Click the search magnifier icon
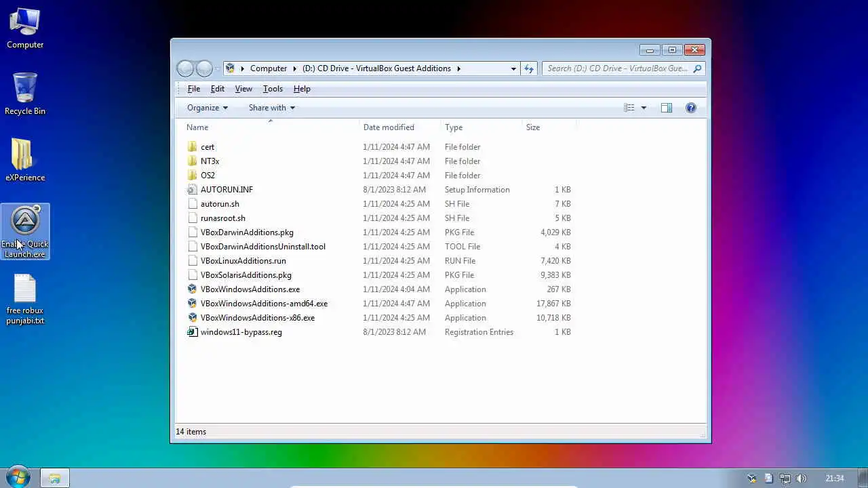The height and width of the screenshot is (488, 868). coord(697,68)
